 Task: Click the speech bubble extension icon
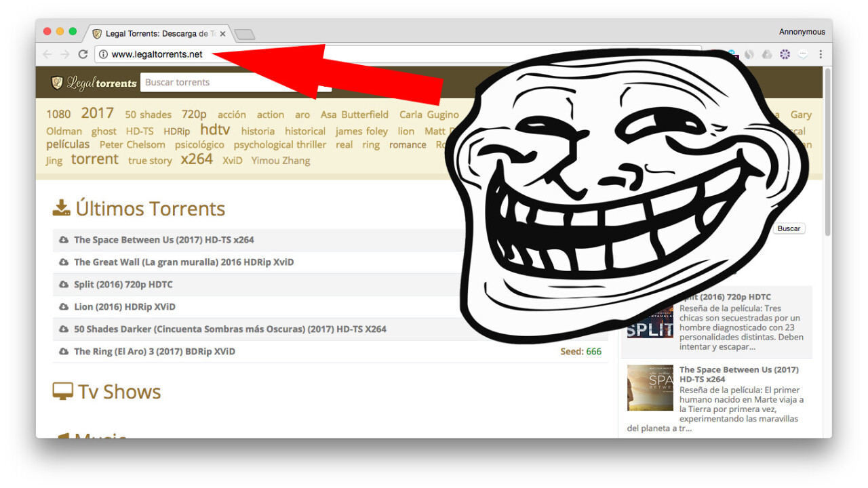[x=803, y=54]
